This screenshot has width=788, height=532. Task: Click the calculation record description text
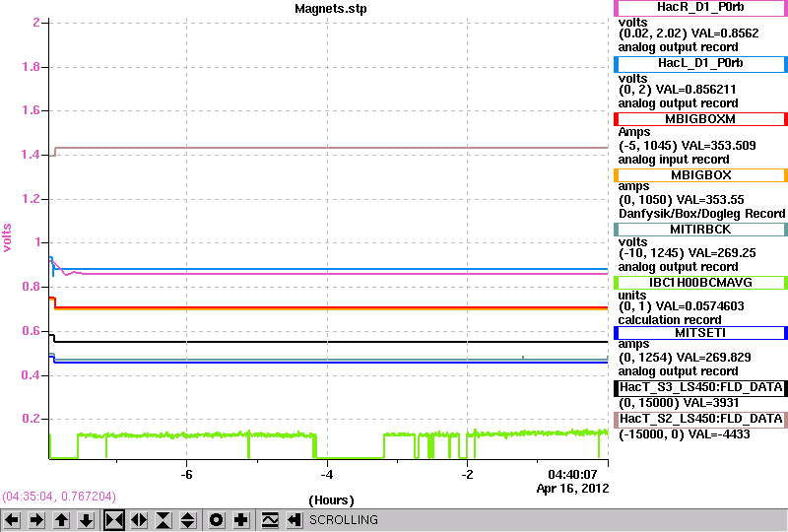pyautogui.click(x=670, y=320)
